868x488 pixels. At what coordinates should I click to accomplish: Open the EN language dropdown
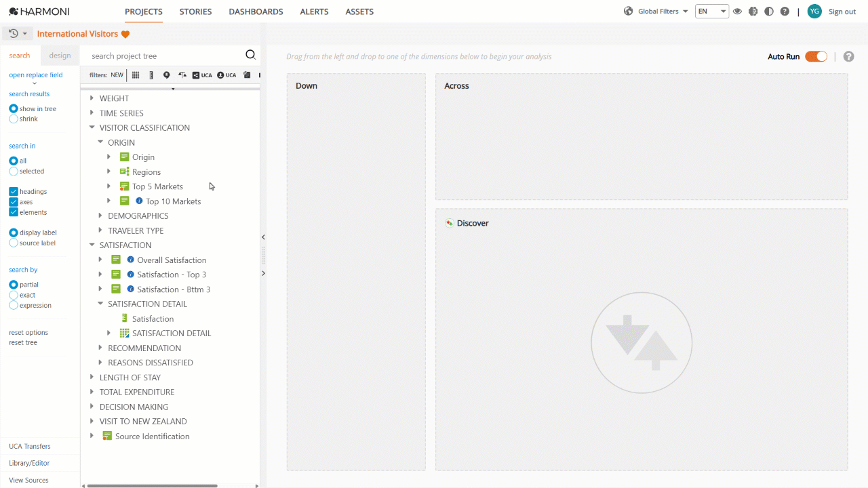click(712, 12)
